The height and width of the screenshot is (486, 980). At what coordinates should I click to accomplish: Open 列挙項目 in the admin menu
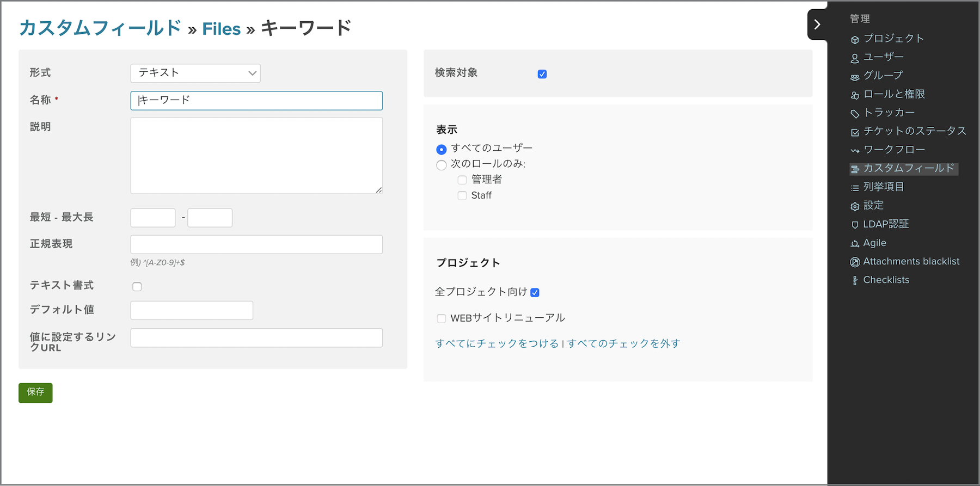click(884, 187)
